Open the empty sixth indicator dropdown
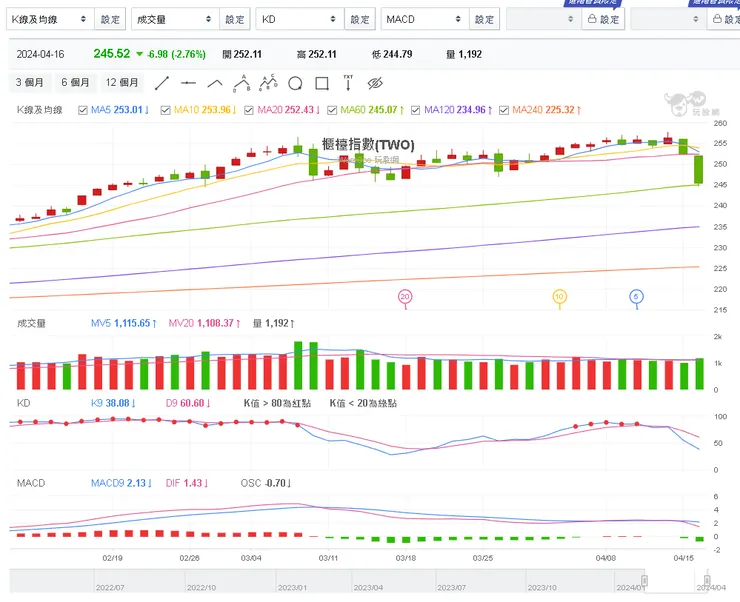Viewport: 740px width, 602px height. (668, 19)
